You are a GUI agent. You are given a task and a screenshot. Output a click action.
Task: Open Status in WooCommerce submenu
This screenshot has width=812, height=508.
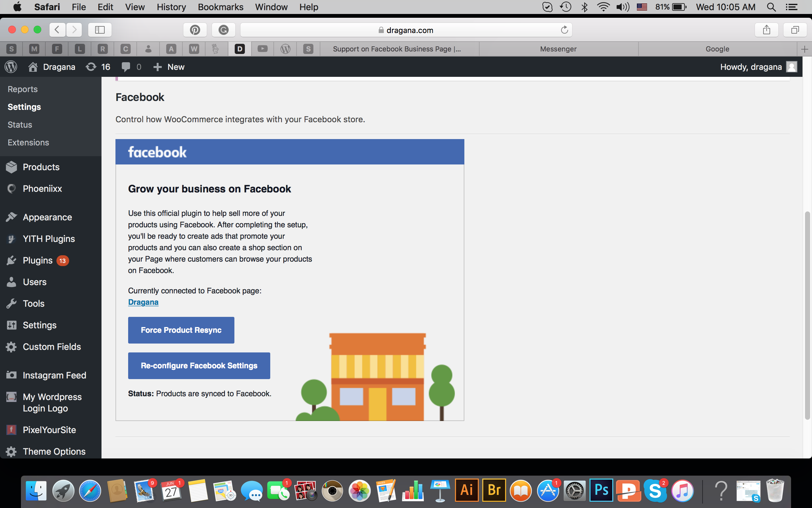coord(20,125)
